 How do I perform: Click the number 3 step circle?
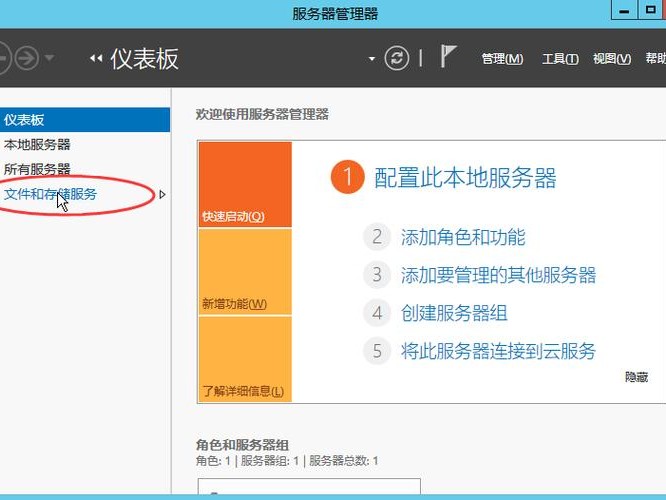[377, 274]
